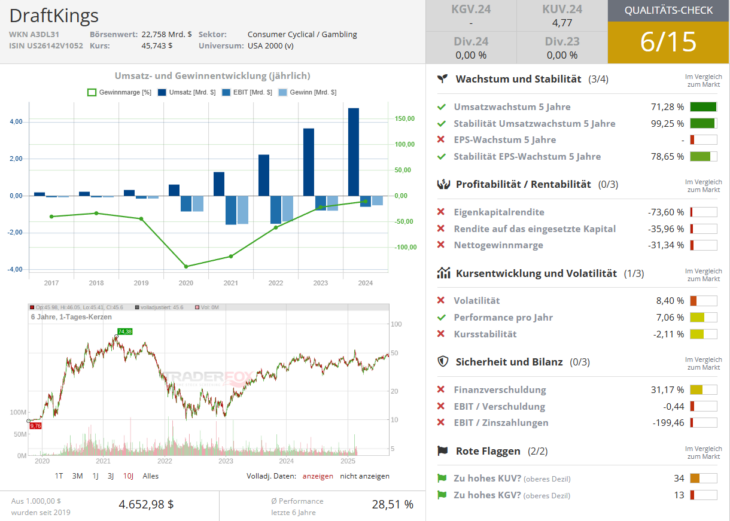
Task: Click the red X next to Nettogewinnmarge
Action: pos(441,245)
